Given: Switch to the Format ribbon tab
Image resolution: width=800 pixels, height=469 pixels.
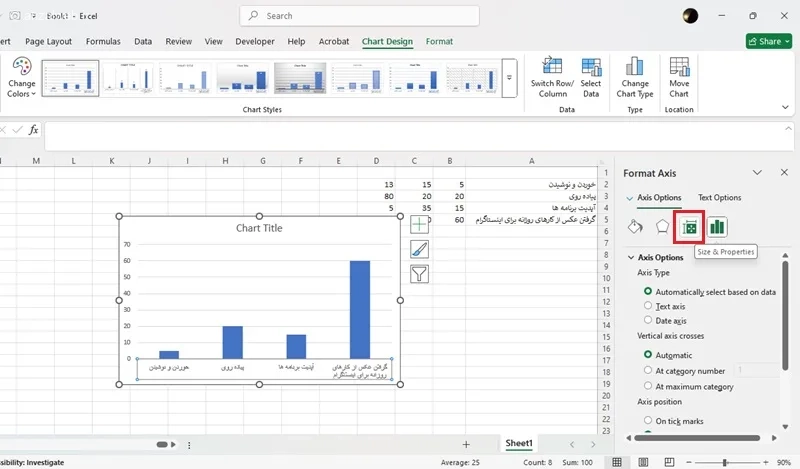Looking at the screenshot, I should point(439,42).
